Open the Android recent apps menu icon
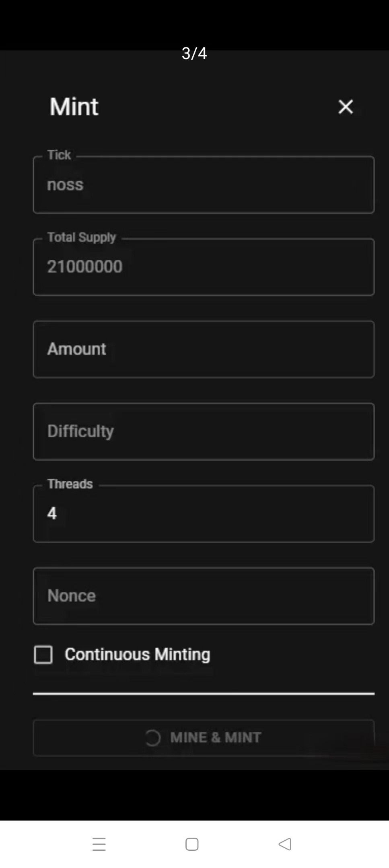389x868 pixels. click(x=99, y=844)
